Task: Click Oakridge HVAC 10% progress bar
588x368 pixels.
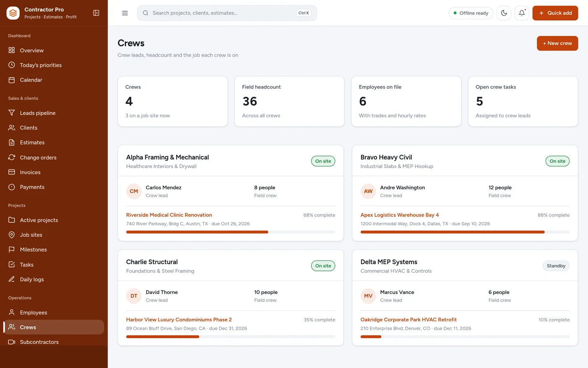Action: click(x=465, y=337)
